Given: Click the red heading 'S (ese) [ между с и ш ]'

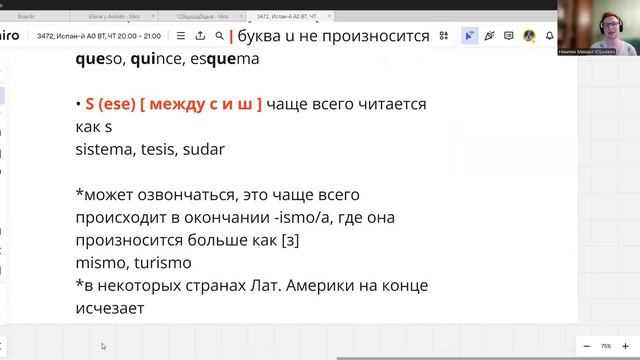Looking at the screenshot, I should (173, 104).
